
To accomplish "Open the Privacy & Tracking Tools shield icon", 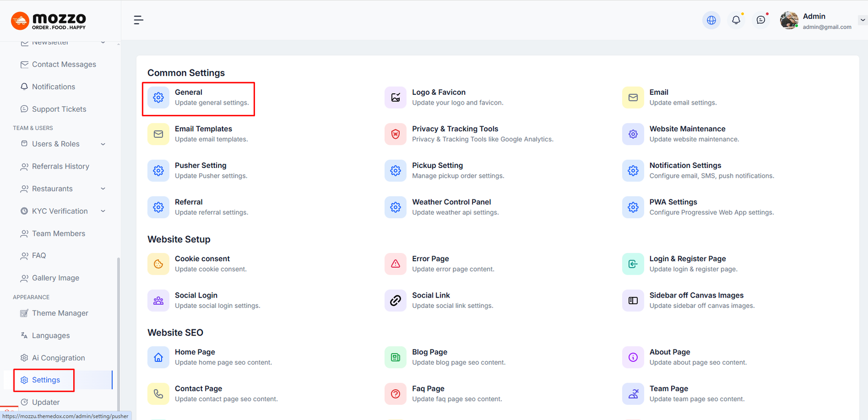I will point(395,134).
